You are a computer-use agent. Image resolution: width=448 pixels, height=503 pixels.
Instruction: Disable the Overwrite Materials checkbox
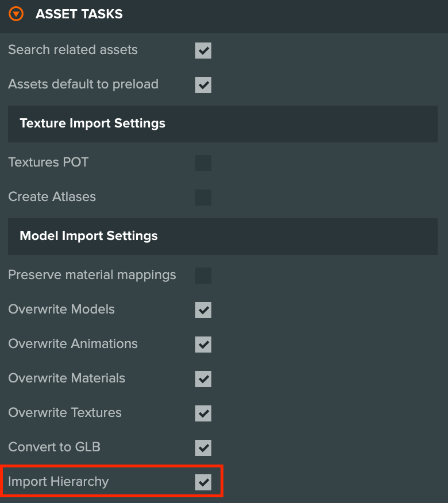coord(203,379)
